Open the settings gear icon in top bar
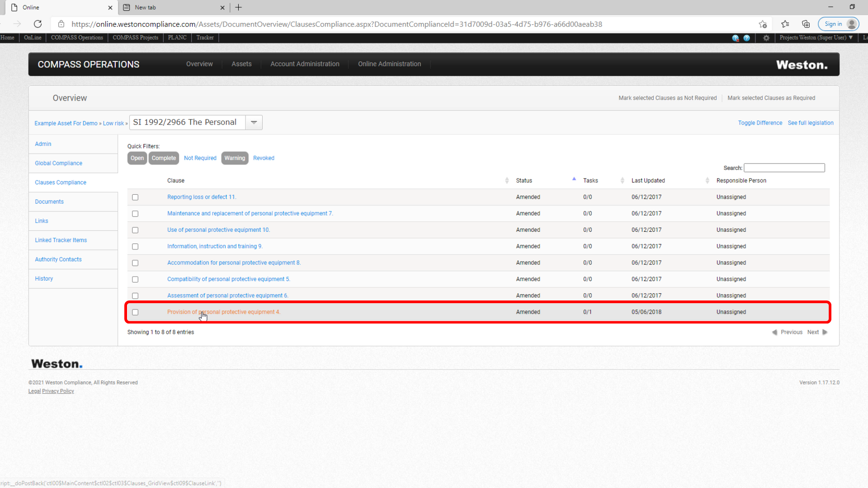 pyautogui.click(x=766, y=38)
